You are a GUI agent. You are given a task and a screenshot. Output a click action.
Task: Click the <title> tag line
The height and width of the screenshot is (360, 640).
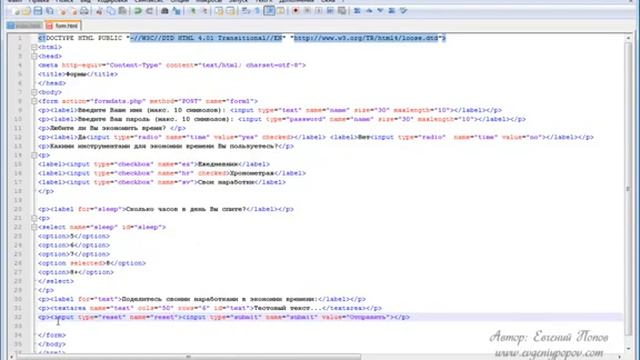coord(78,74)
